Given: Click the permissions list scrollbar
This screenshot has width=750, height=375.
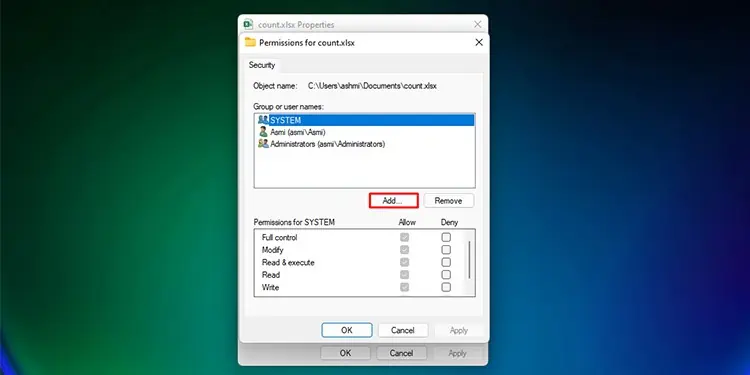Looking at the screenshot, I should (x=469, y=260).
